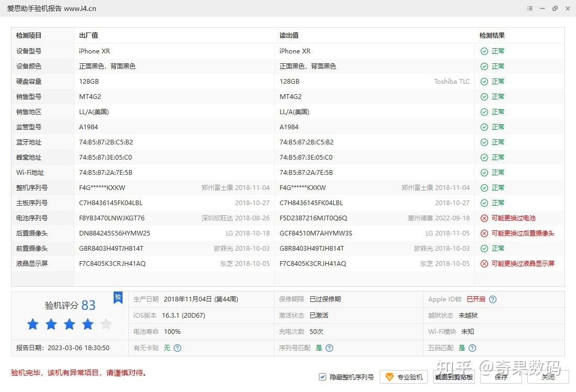Image resolution: width=576 pixels, height=392 pixels.
Task: Select the iOS版本 16.3.1 (20D67) value
Action: (x=184, y=315)
